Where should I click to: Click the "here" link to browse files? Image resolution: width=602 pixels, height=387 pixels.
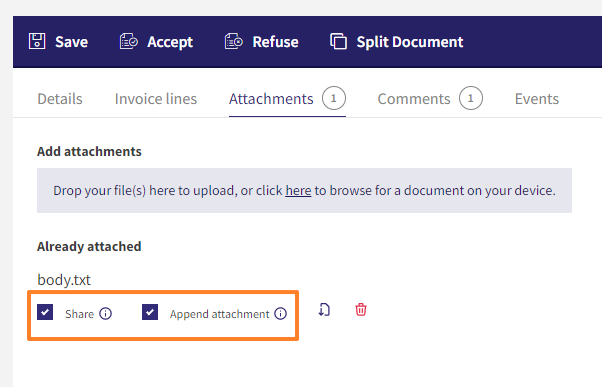(298, 190)
